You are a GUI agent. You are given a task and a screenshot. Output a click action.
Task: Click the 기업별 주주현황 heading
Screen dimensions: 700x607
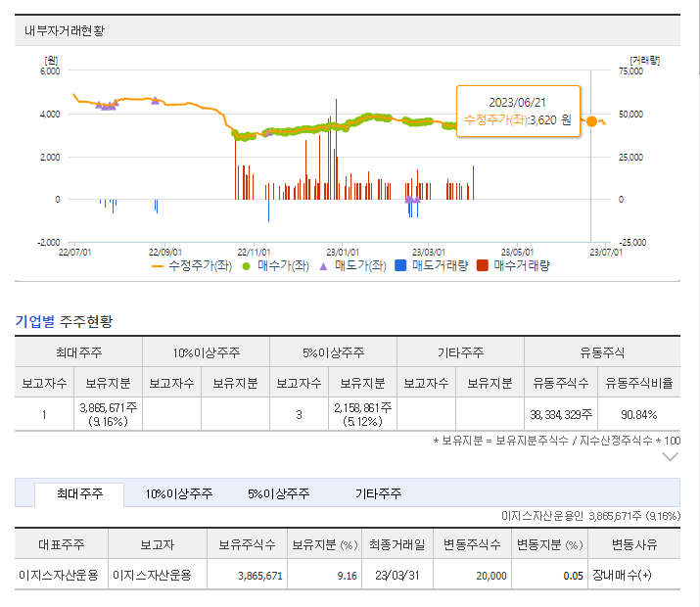64,321
